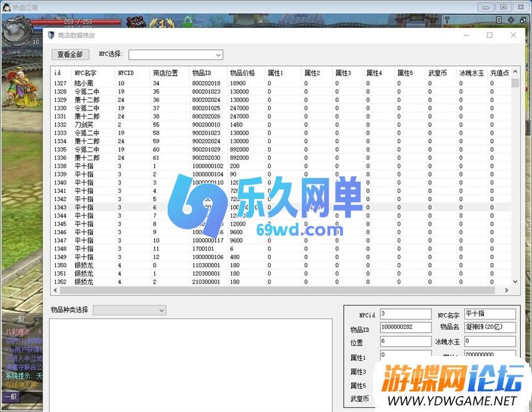Image resolution: width=532 pixels, height=412 pixels.
Task: Click the 一般 chat channel button
Action: (x=11, y=397)
